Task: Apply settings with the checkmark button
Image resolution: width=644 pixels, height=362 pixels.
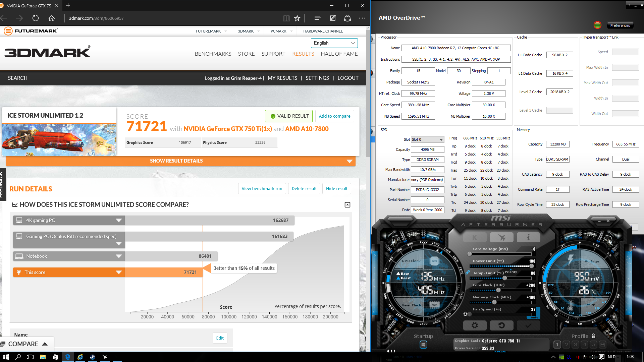Action: pyautogui.click(x=528, y=325)
